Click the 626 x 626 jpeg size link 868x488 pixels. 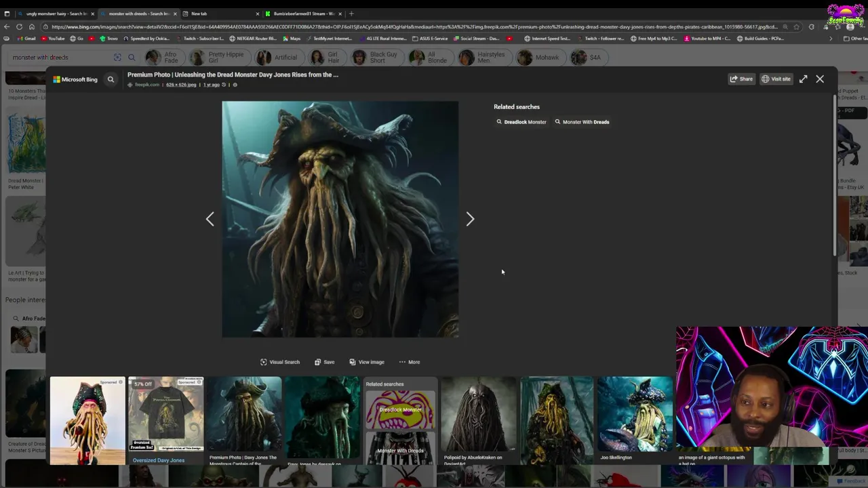(181, 85)
